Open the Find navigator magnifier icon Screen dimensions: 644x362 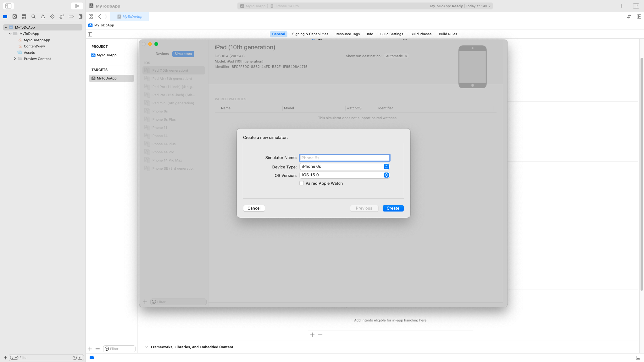(x=33, y=16)
